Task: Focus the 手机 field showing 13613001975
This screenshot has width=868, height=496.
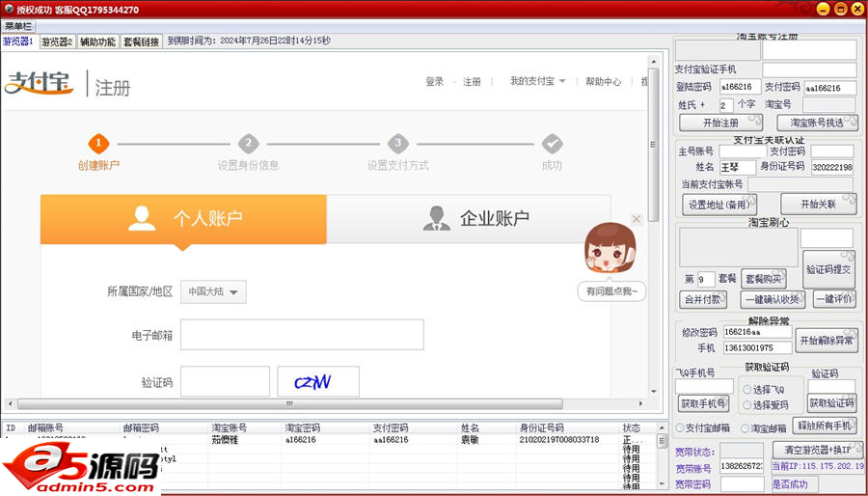Action: coord(757,348)
